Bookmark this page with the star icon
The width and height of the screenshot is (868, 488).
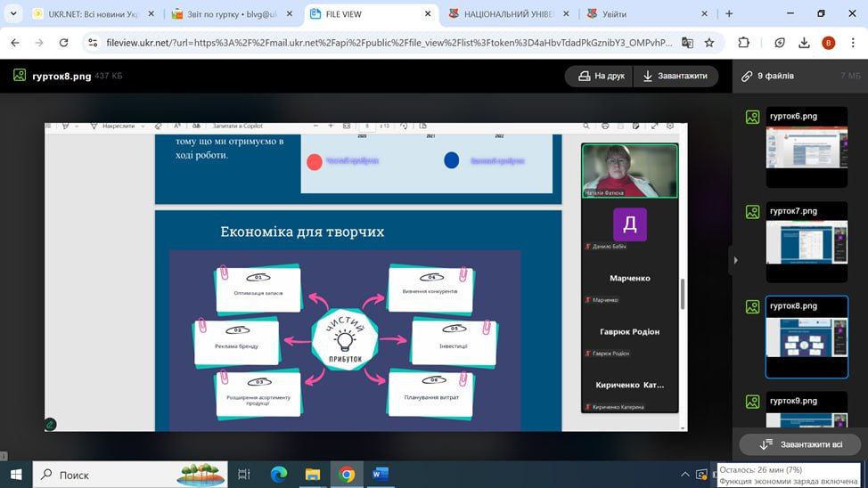tap(709, 43)
